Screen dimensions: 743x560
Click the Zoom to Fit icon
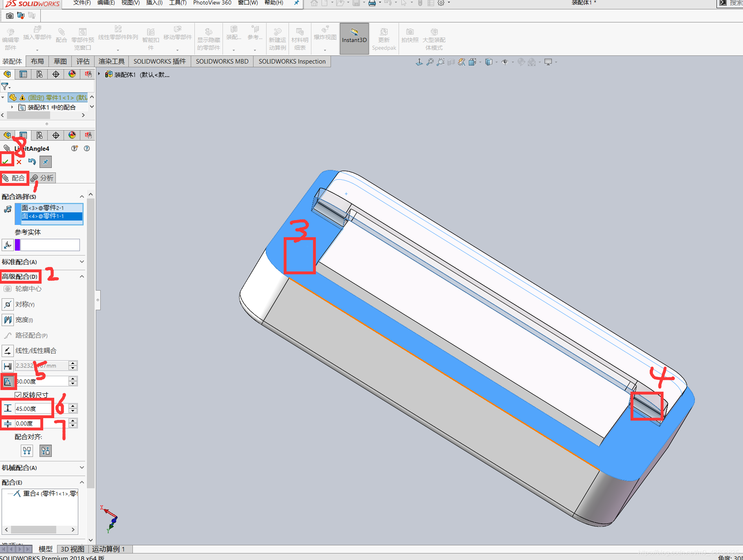tap(430, 62)
